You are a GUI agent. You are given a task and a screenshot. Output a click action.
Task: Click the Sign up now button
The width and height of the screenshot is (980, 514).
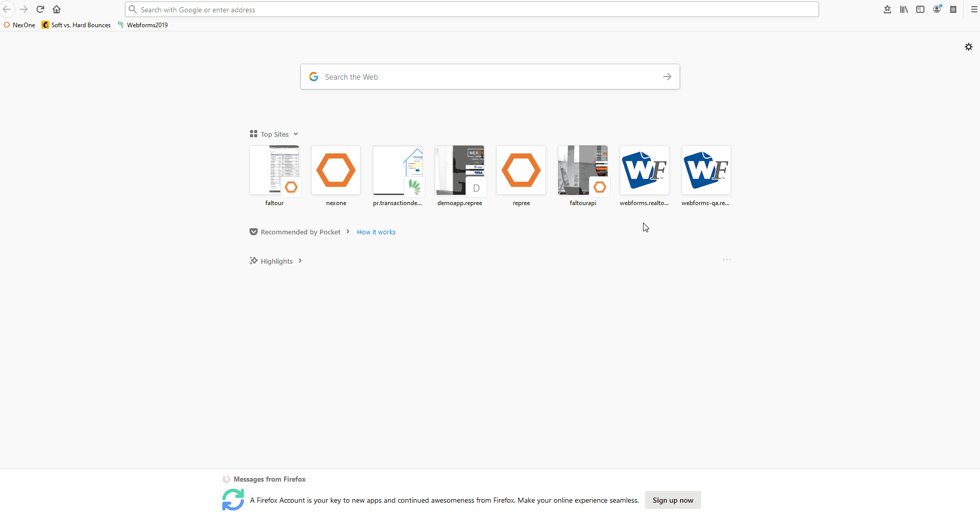coord(672,500)
